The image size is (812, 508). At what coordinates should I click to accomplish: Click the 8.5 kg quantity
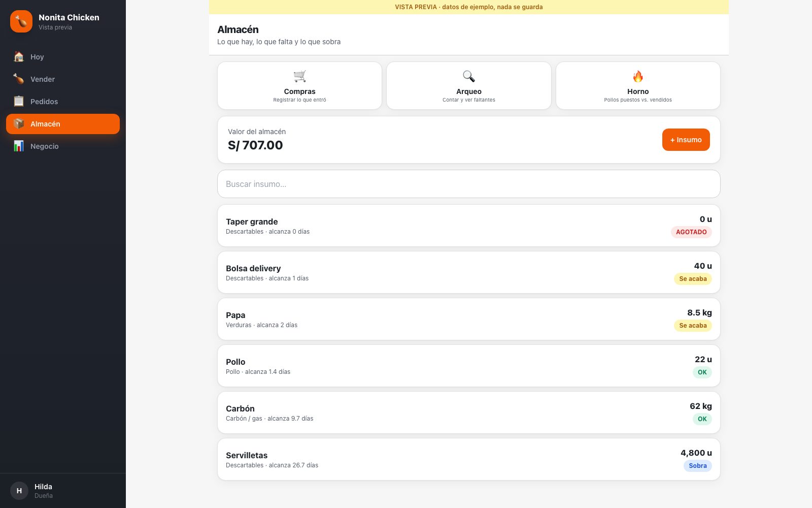coord(699,312)
